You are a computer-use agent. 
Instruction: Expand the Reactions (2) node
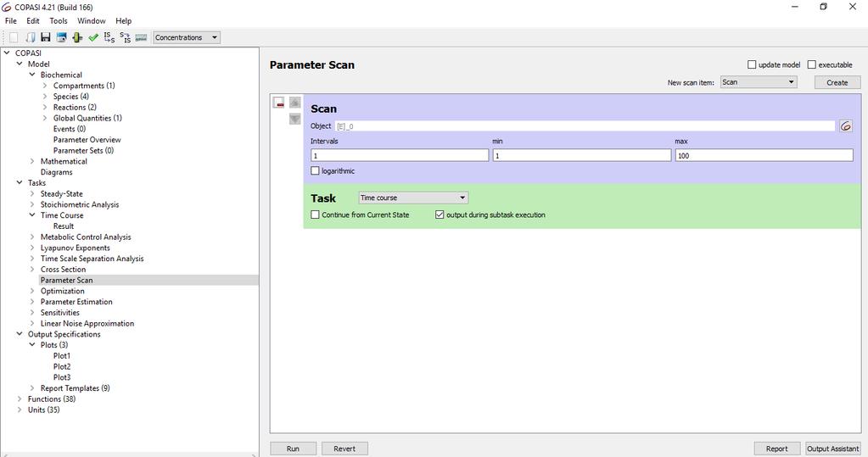[45, 108]
